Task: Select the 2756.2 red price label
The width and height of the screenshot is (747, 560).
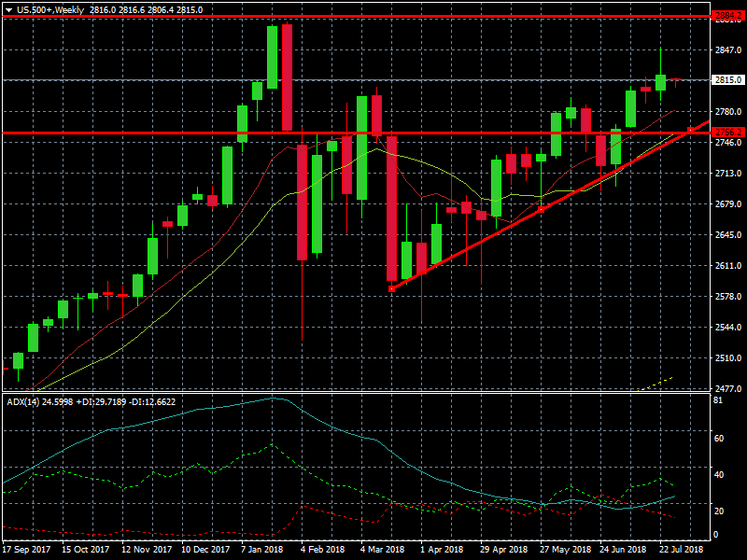Action: 726,133
